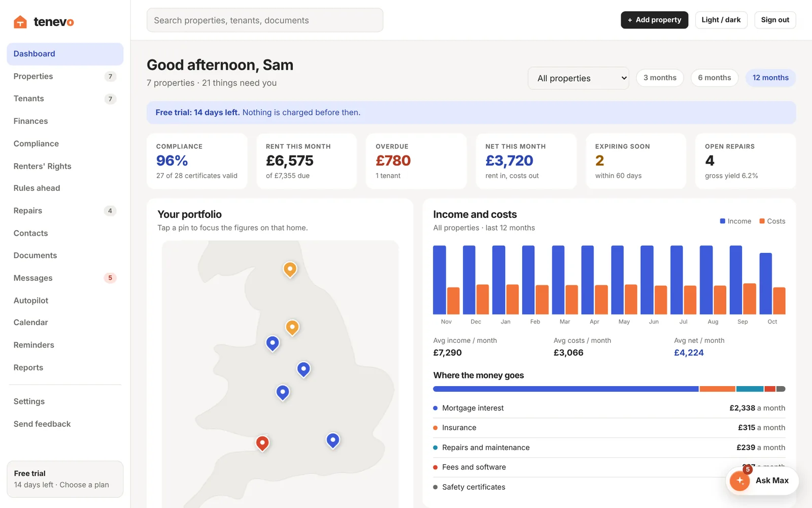Screen dimensions: 812x508
Task: Open the Compliance page
Action: coord(65,144)
